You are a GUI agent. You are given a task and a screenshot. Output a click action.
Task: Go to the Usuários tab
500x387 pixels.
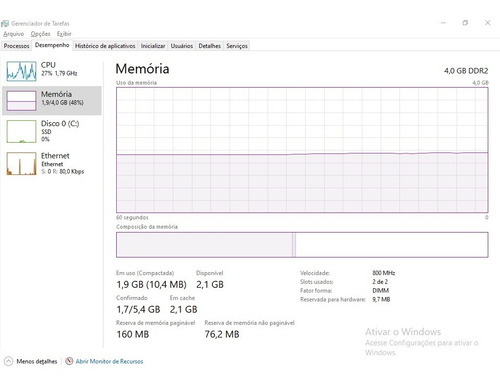[x=182, y=46]
